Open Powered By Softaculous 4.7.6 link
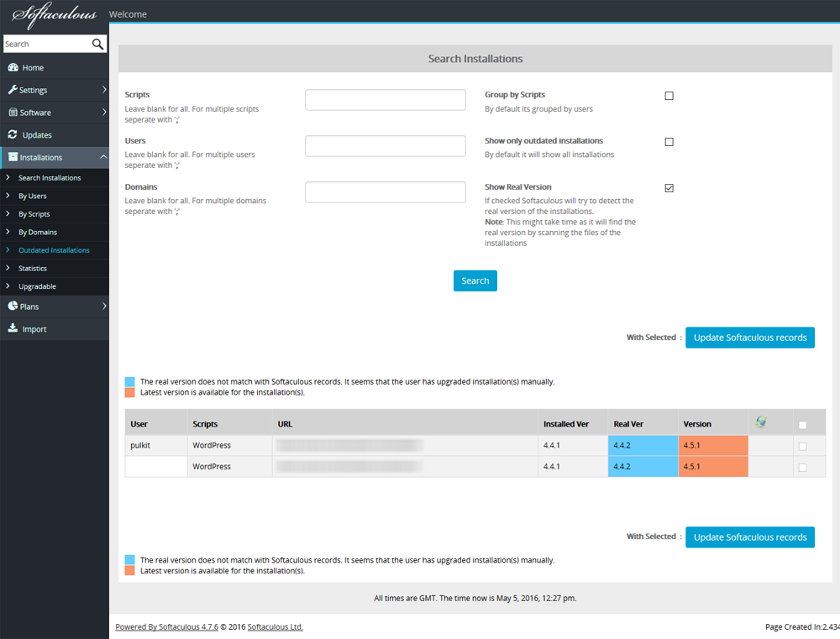This screenshot has height=639, width=840. click(x=166, y=626)
